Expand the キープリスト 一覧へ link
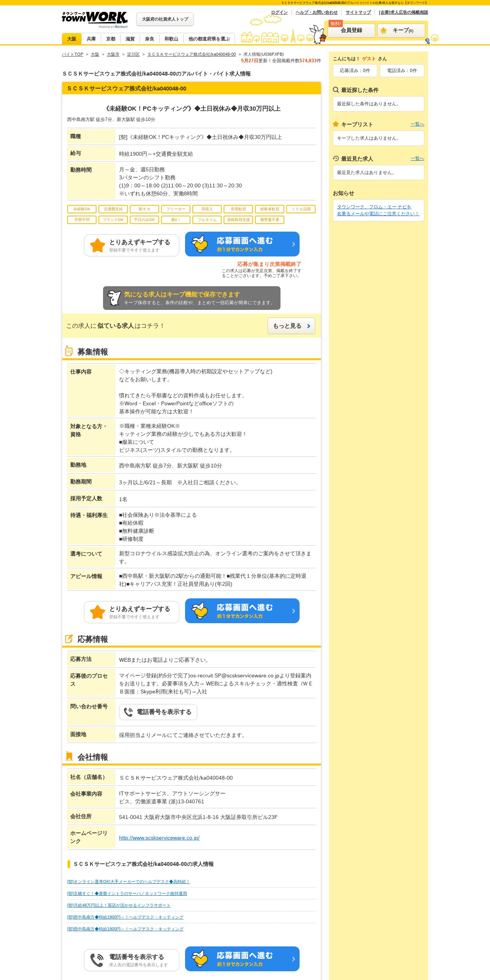Image resolution: width=490 pixels, height=980 pixels. point(417,124)
